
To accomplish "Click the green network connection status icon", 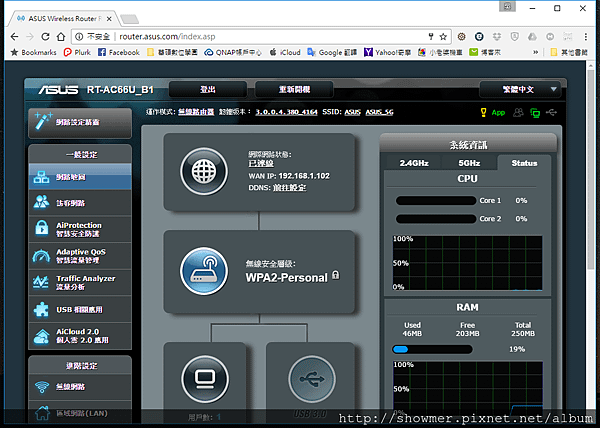I will pos(535,112).
